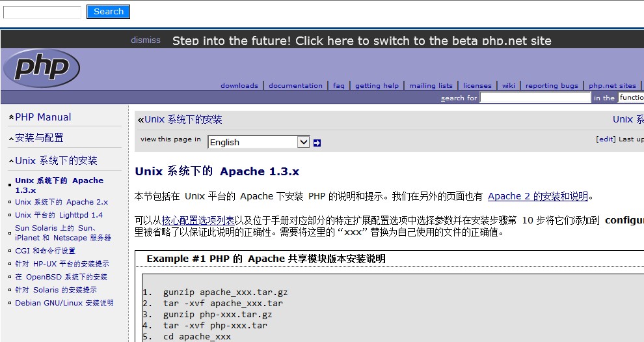Open sidebar item 'CGI 和命令行设置'

pyautogui.click(x=45, y=251)
